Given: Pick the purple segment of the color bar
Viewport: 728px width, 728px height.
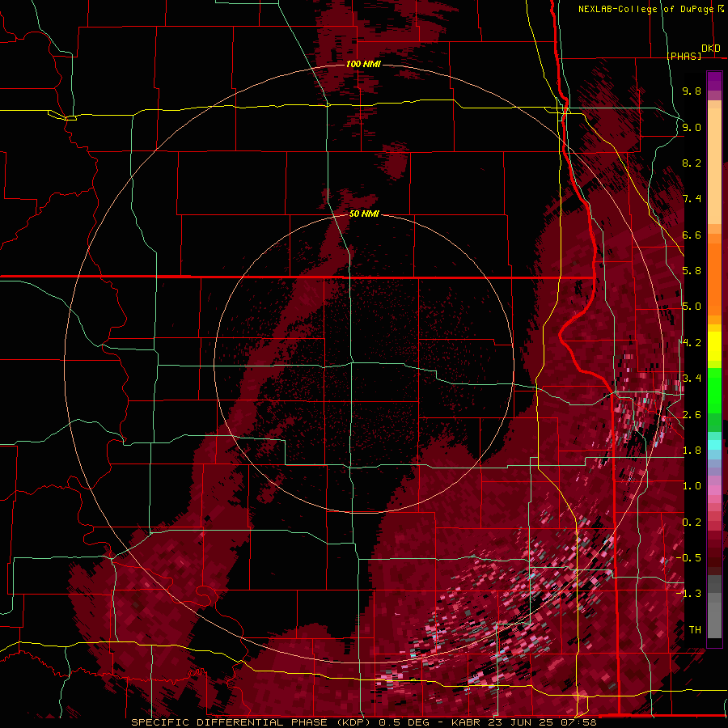Looking at the screenshot, I should tap(714, 81).
